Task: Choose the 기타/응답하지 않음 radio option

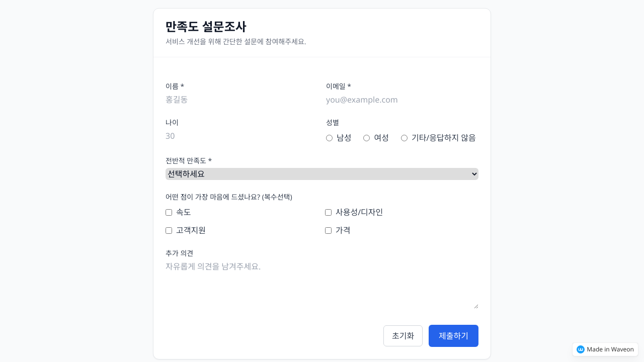Action: pos(404,138)
